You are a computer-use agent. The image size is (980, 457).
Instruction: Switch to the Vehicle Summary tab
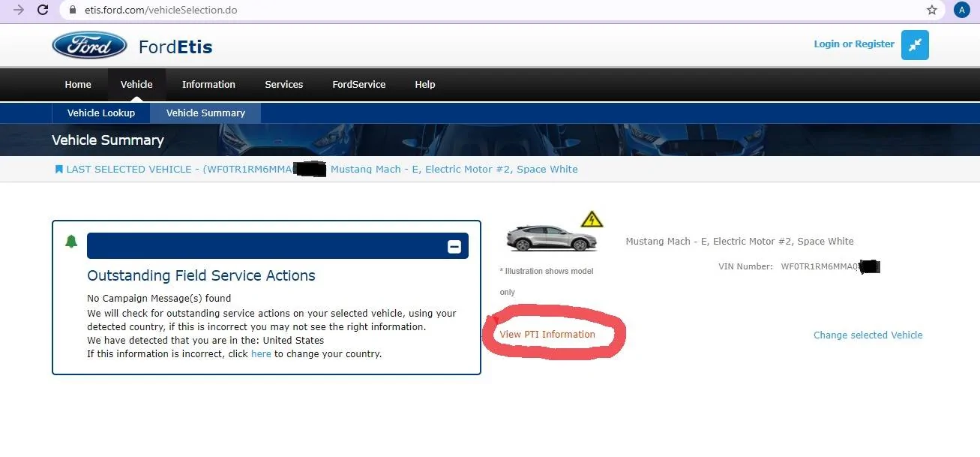[x=205, y=113]
